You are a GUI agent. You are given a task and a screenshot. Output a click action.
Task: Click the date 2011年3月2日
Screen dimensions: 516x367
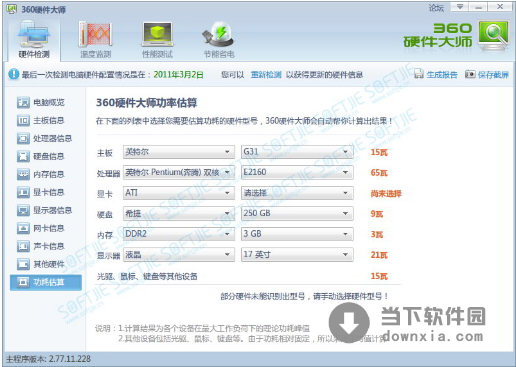pyautogui.click(x=178, y=74)
